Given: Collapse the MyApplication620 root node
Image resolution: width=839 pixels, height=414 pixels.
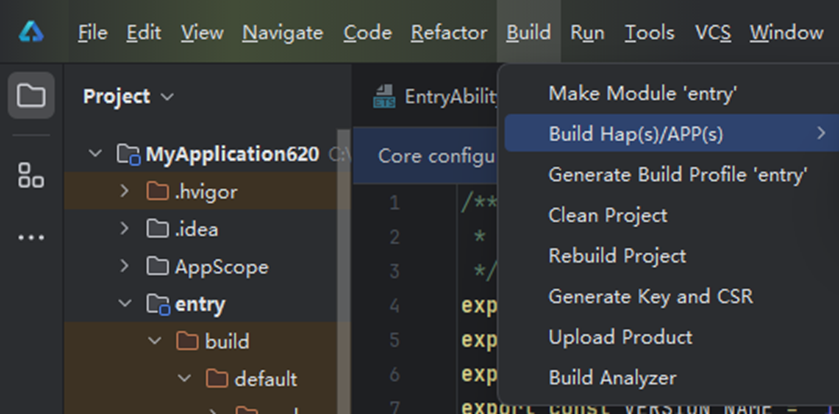Looking at the screenshot, I should [95, 154].
